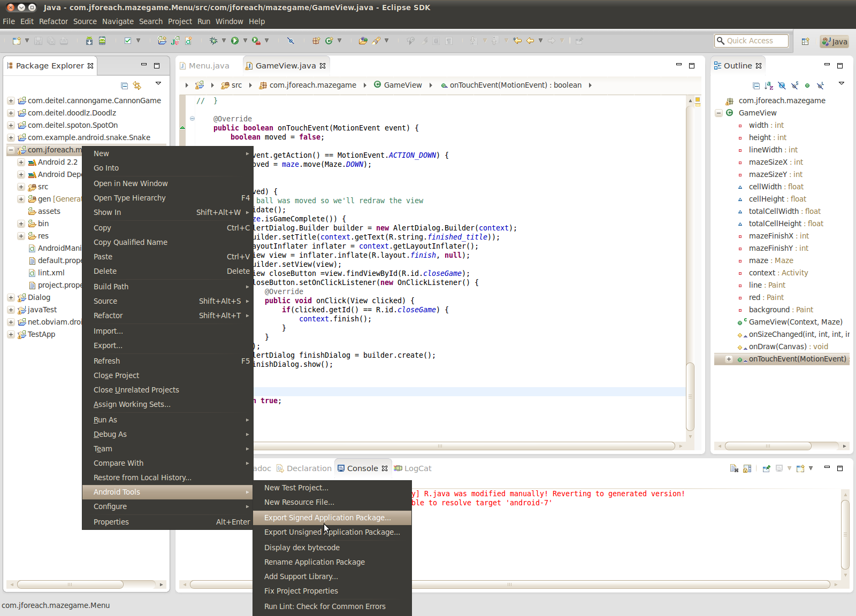Expand the Android 2.2 library node
The height and width of the screenshot is (616, 856).
click(21, 162)
